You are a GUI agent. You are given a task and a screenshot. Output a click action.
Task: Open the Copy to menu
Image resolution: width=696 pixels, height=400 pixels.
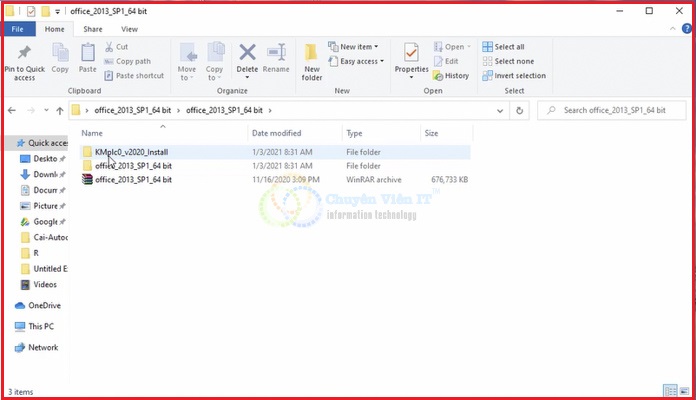click(214, 62)
